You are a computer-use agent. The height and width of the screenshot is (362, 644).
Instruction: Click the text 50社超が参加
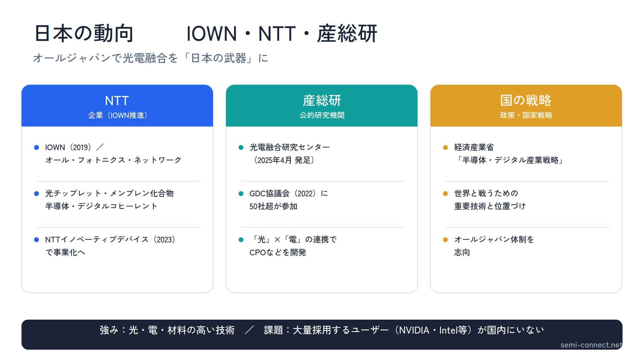273,206
